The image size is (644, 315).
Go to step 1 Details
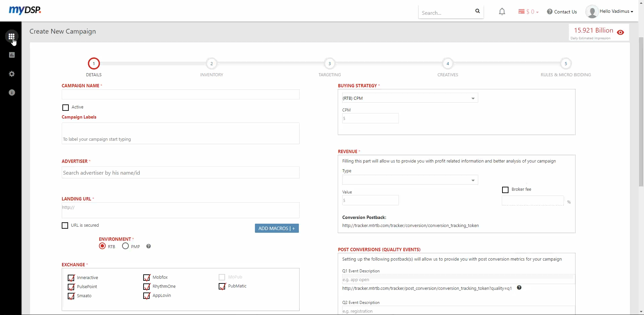tap(94, 63)
